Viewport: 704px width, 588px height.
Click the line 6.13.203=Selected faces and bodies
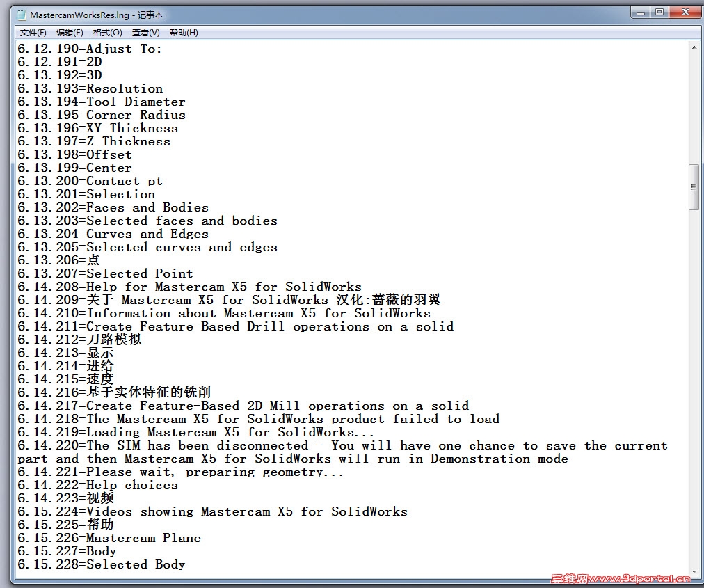point(147,221)
